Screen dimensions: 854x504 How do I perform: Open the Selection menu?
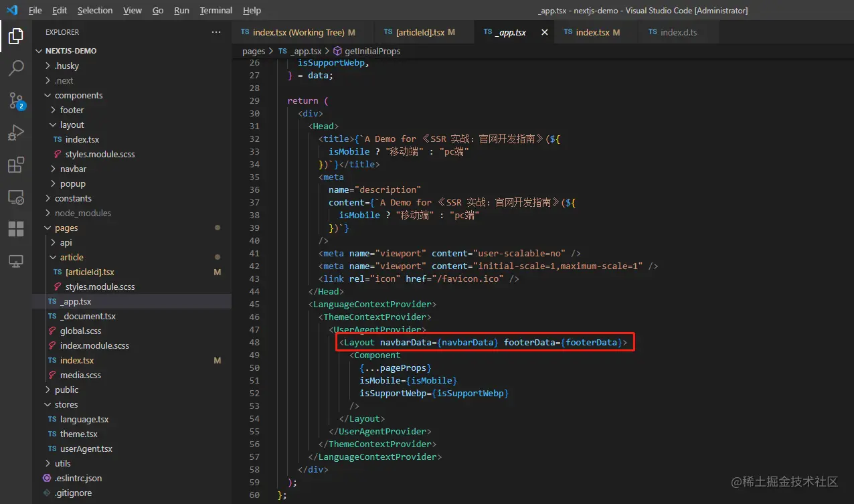pyautogui.click(x=95, y=10)
